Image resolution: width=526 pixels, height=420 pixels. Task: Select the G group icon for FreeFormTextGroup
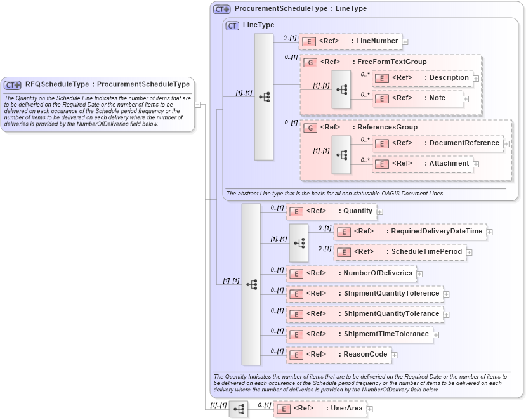(310, 62)
